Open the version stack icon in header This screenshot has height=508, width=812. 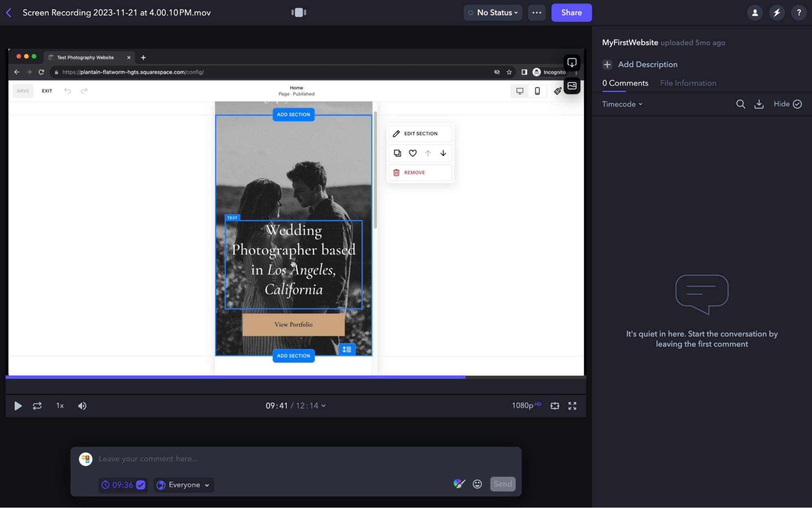point(299,13)
